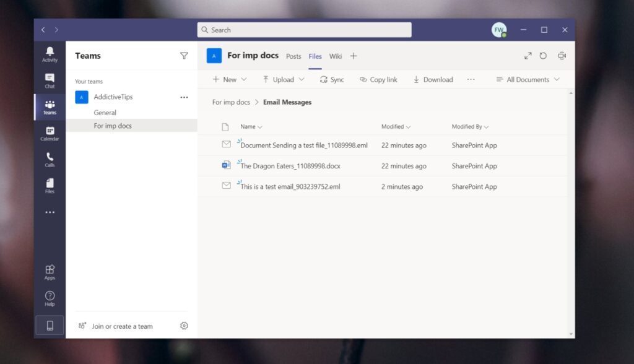Click inside the Search field
The width and height of the screenshot is (634, 364).
pos(303,30)
